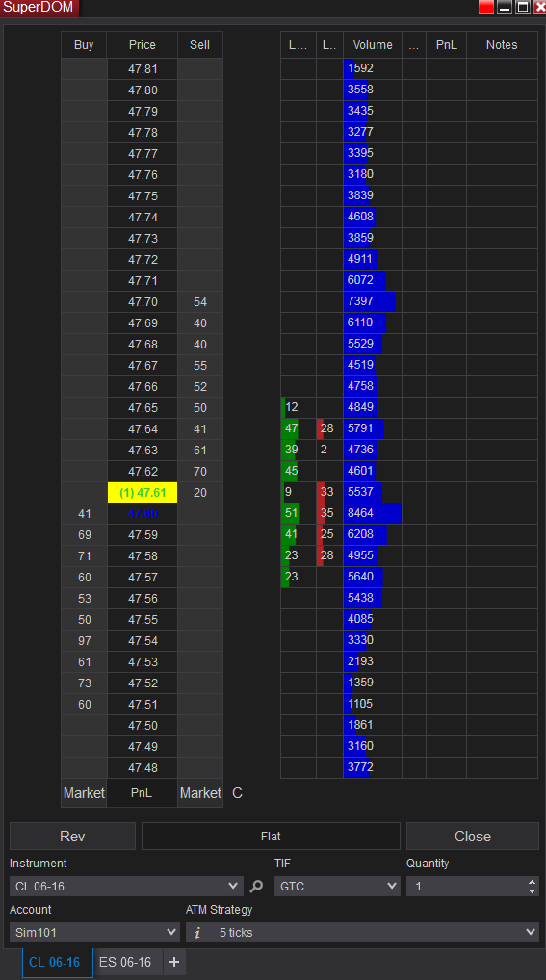Click volume bar 8464
This screenshot has width=546, height=980.
coord(373,513)
